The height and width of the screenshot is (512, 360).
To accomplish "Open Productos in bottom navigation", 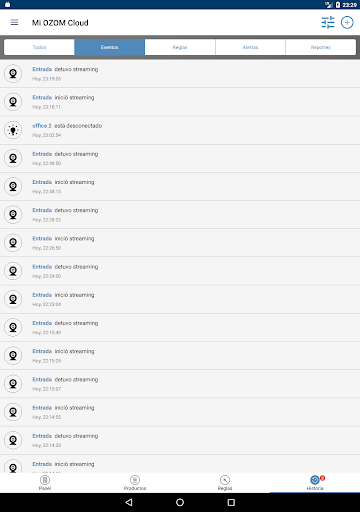I will 135,483.
